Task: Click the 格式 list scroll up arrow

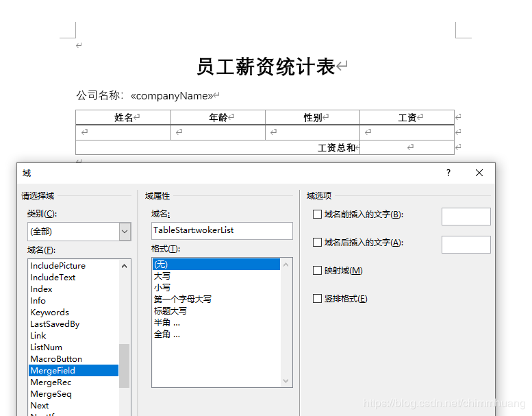Action: [286, 265]
